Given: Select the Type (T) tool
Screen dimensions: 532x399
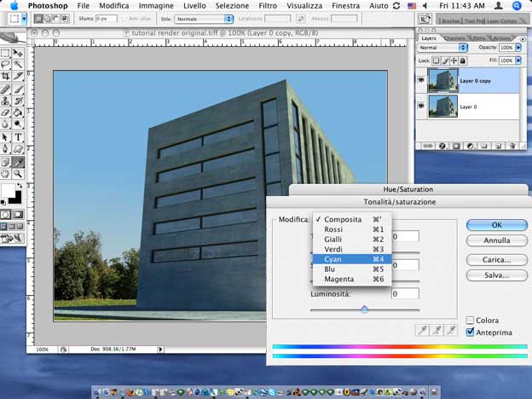Looking at the screenshot, I should pos(19,136).
